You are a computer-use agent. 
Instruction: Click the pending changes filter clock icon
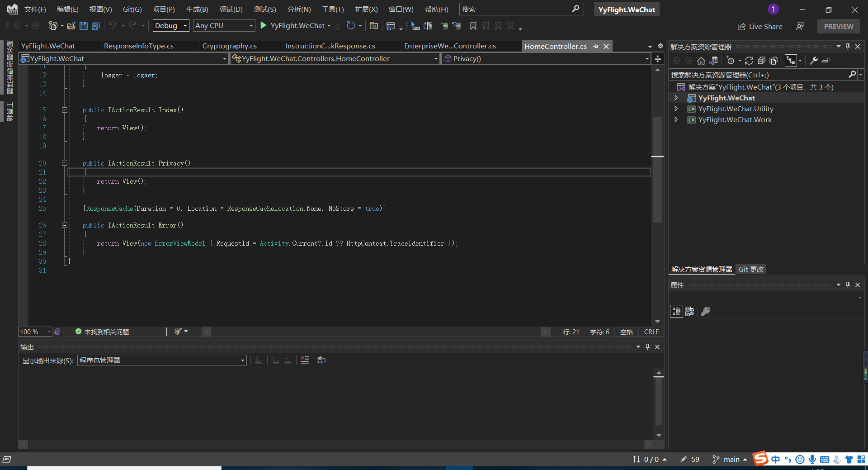point(730,61)
